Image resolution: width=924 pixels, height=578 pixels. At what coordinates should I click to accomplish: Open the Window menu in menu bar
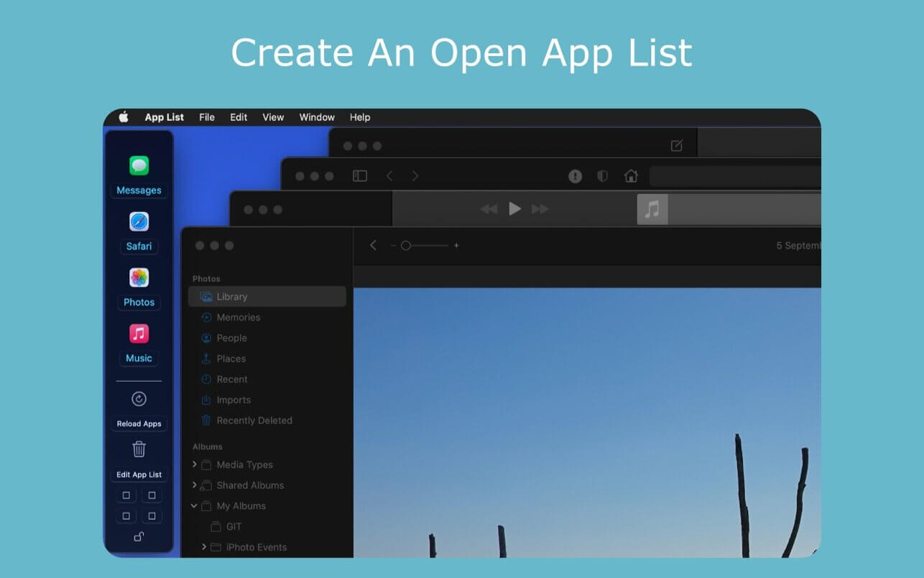317,117
